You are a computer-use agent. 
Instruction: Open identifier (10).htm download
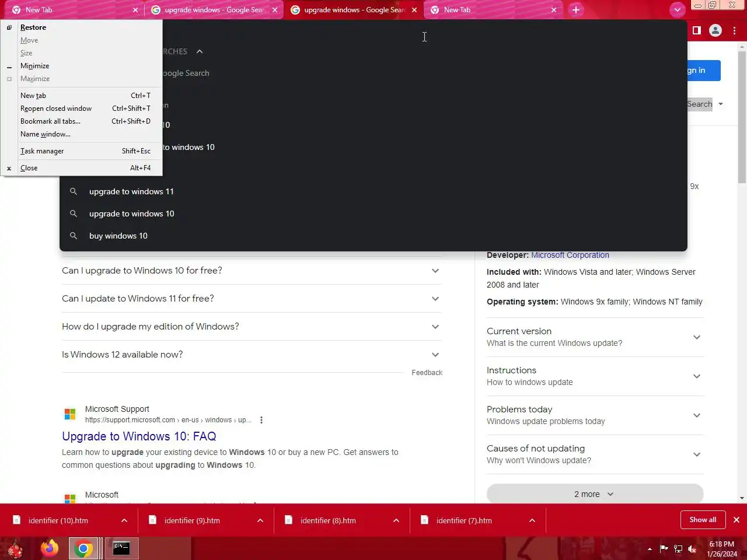[x=58, y=520]
